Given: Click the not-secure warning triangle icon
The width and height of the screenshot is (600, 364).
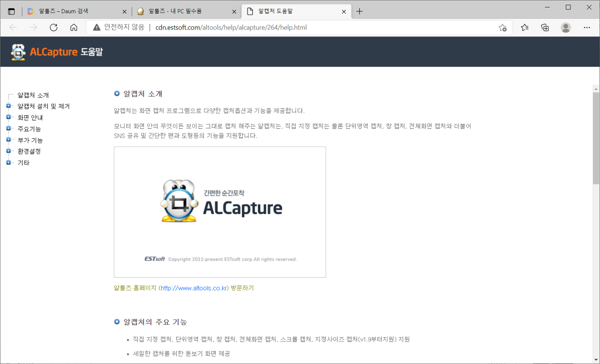Looking at the screenshot, I should (97, 27).
